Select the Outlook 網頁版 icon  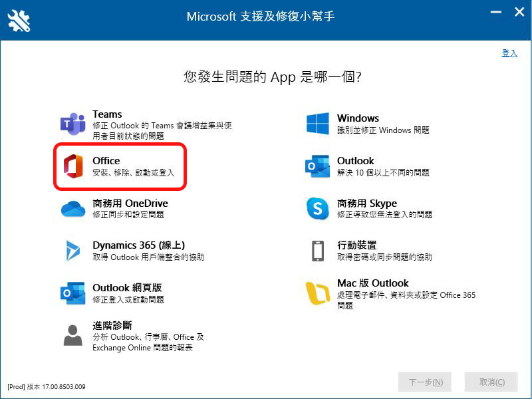73,293
